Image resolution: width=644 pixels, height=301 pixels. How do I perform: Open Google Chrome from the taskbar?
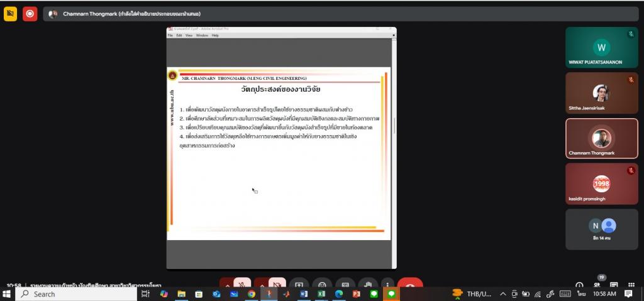coord(251,293)
